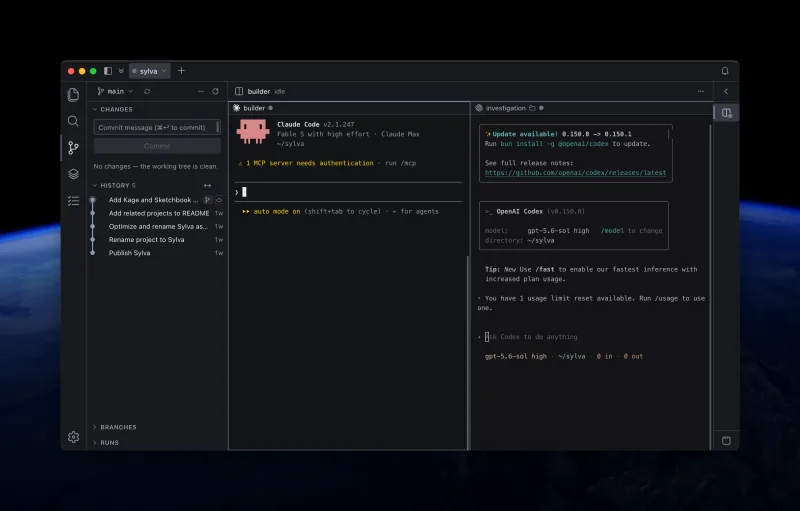The width and height of the screenshot is (800, 511).
Task: Click the folder icon beside investigation
Action: pos(532,108)
